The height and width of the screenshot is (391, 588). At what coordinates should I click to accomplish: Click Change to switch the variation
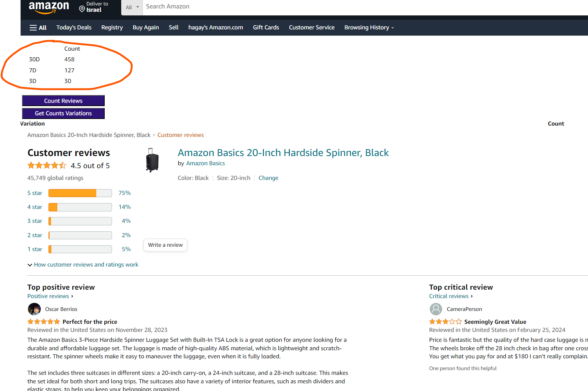tap(268, 178)
